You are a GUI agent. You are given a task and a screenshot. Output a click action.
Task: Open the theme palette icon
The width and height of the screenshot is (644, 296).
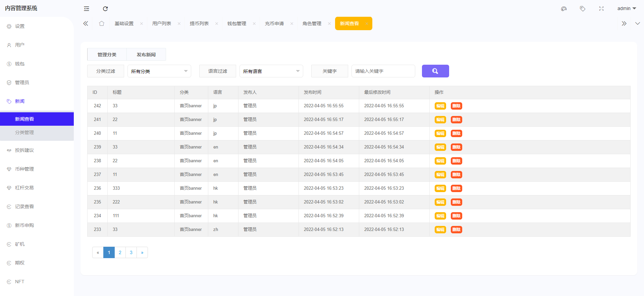564,9
